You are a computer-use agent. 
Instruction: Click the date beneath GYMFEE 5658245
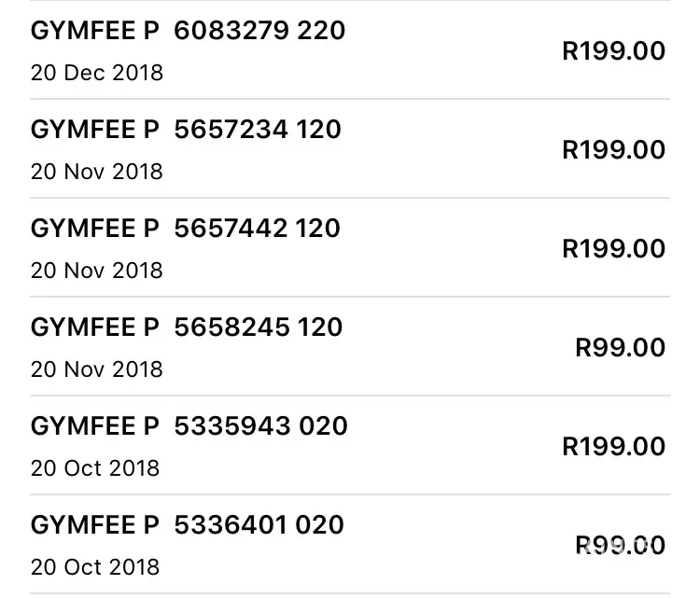coord(96,369)
